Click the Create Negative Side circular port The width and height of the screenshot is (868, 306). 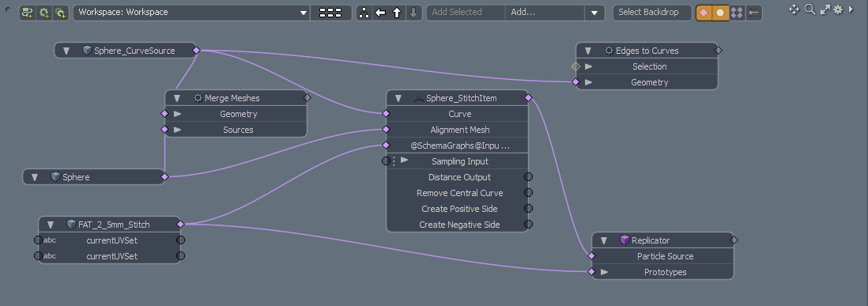[x=529, y=225]
